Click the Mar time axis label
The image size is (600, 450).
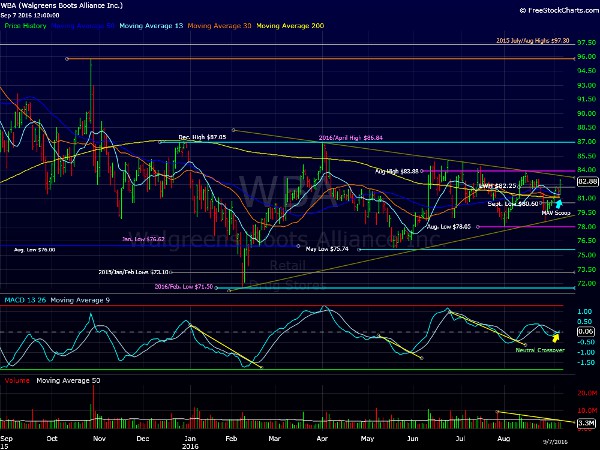274,439
